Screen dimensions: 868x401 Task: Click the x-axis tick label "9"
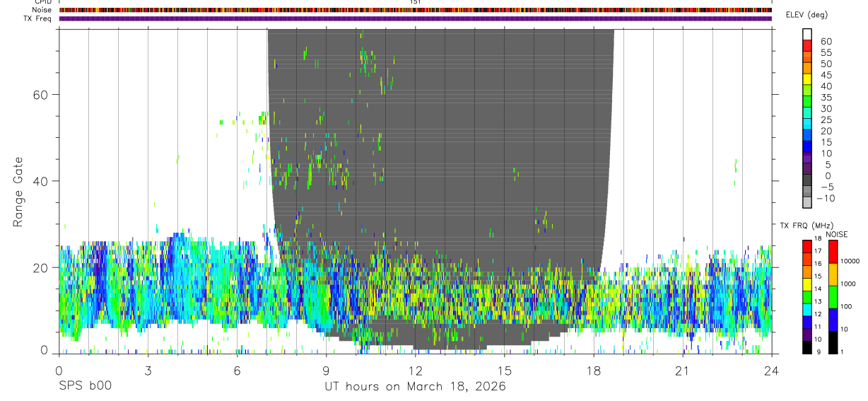326,371
